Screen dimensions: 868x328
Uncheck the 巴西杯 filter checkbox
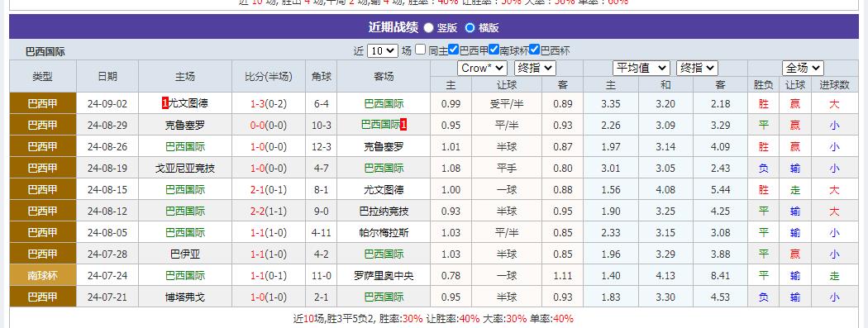pyautogui.click(x=534, y=50)
